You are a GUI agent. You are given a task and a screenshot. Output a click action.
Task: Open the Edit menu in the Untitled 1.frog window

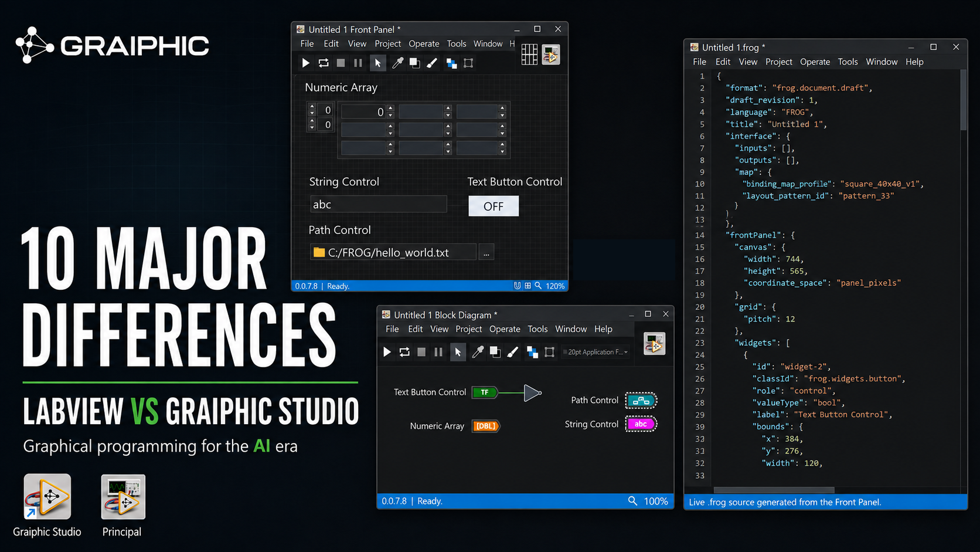pyautogui.click(x=723, y=62)
